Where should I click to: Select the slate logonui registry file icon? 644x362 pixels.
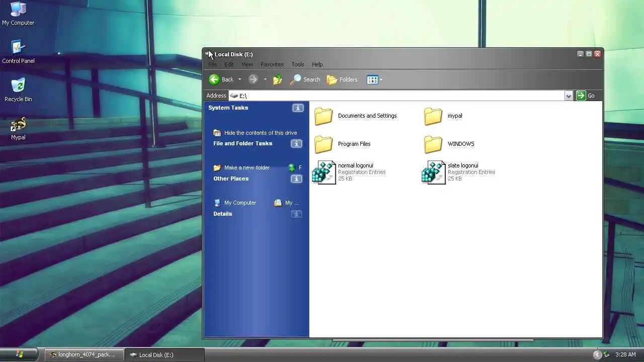tap(433, 172)
